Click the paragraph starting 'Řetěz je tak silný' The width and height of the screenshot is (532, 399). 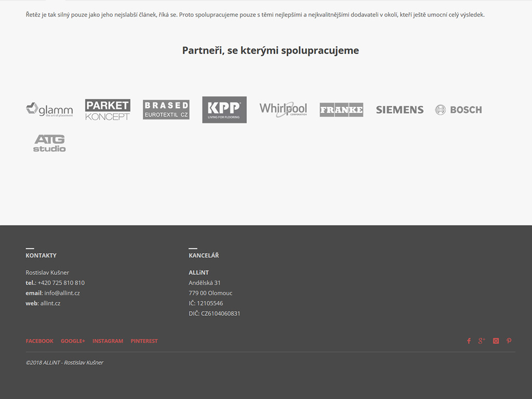255,15
